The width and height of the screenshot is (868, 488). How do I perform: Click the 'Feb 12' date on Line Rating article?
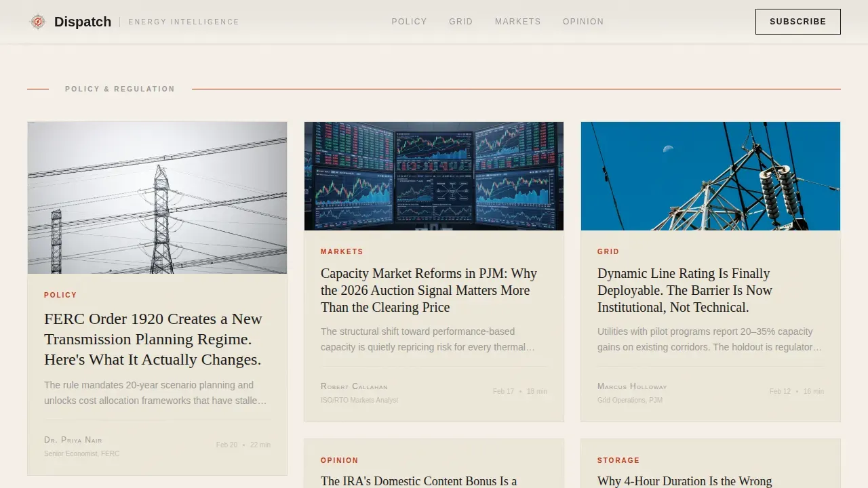pyautogui.click(x=781, y=392)
